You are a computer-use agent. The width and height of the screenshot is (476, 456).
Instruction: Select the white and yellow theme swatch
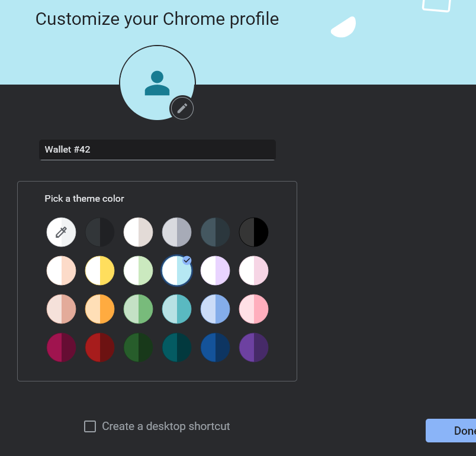click(100, 270)
